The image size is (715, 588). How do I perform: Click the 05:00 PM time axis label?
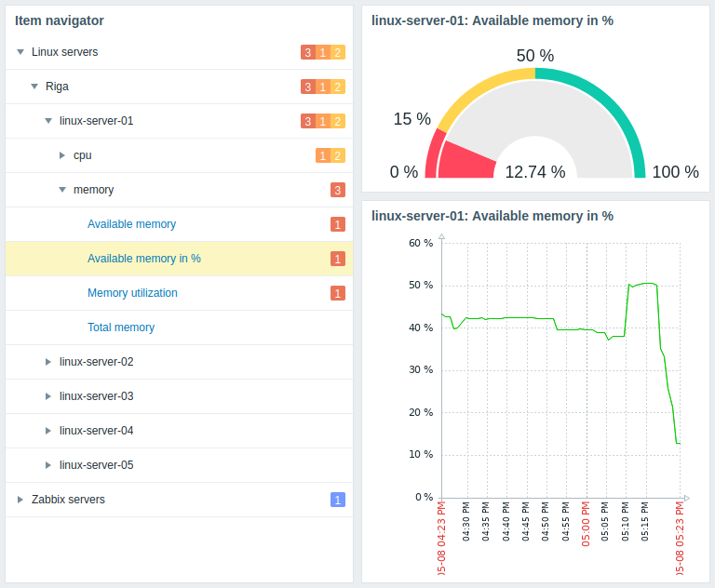[587, 524]
